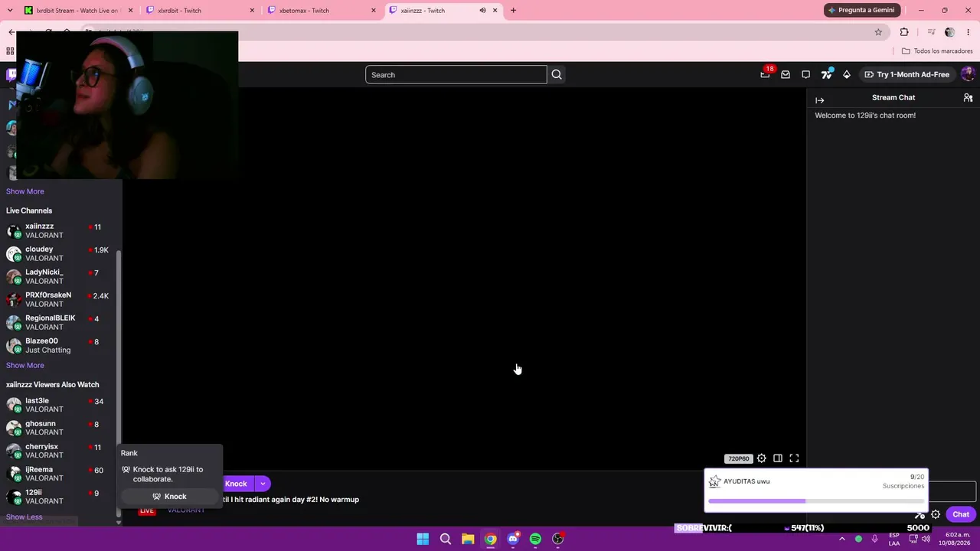Viewport: 980px width, 551px height.
Task: Click the purple Chat send button
Action: pos(961,514)
